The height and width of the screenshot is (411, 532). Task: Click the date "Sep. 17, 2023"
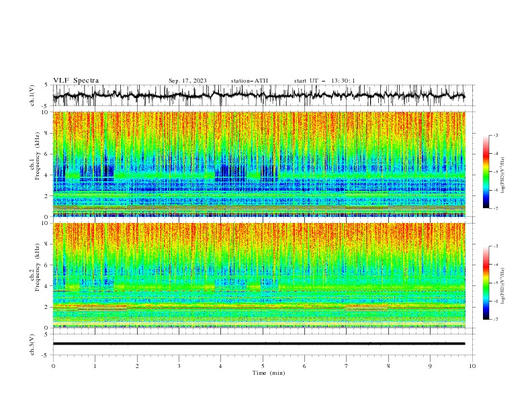187,81
